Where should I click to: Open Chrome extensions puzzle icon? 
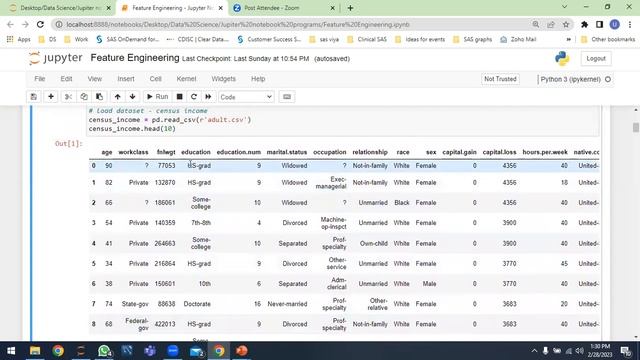coord(584,24)
